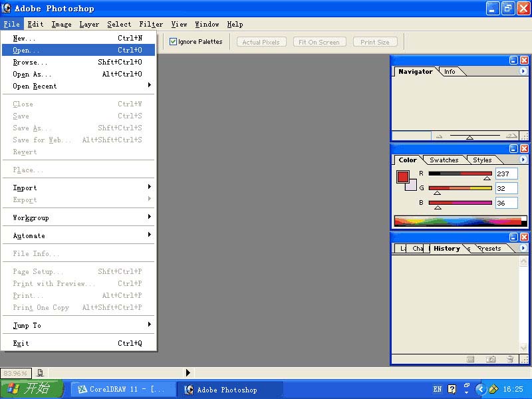Click the foreground color swatch in Color palette

402,176
